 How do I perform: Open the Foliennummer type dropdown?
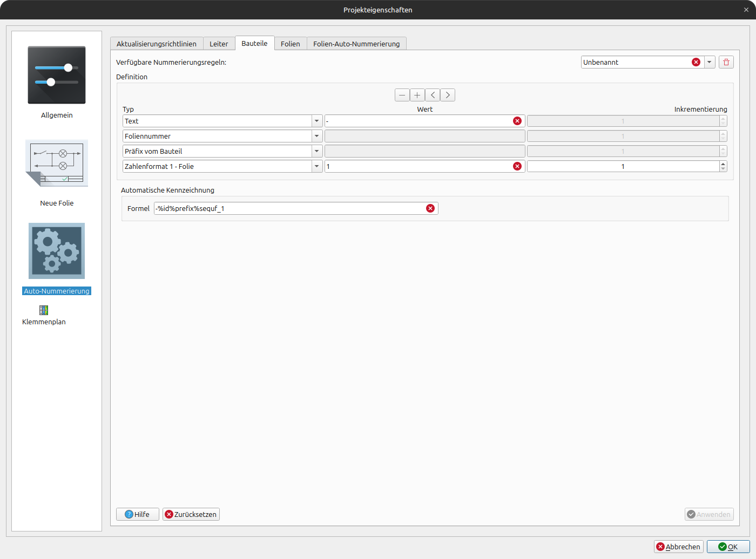coord(317,136)
